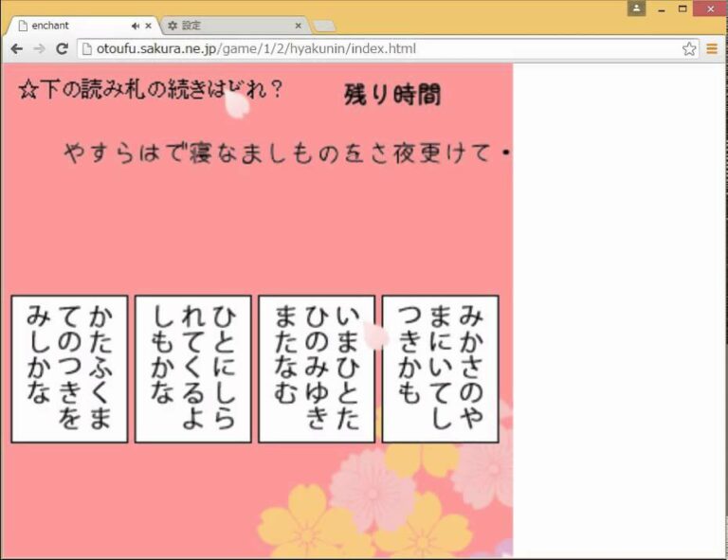Screen dimensions: 728x560
Task: Close the 設定 tab
Action: click(x=299, y=26)
